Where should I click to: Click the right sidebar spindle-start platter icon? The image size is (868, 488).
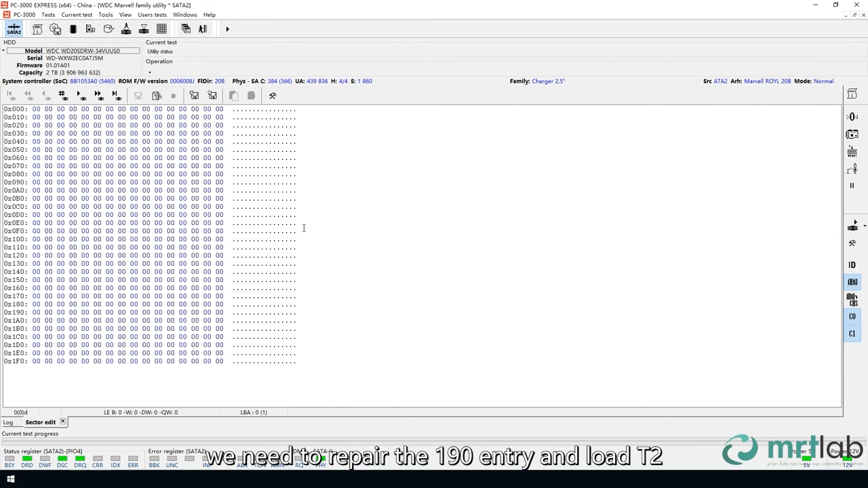pos(852,226)
